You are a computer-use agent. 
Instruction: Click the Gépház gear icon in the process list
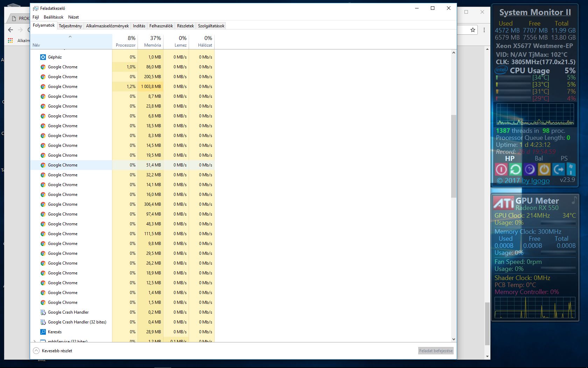(x=43, y=57)
